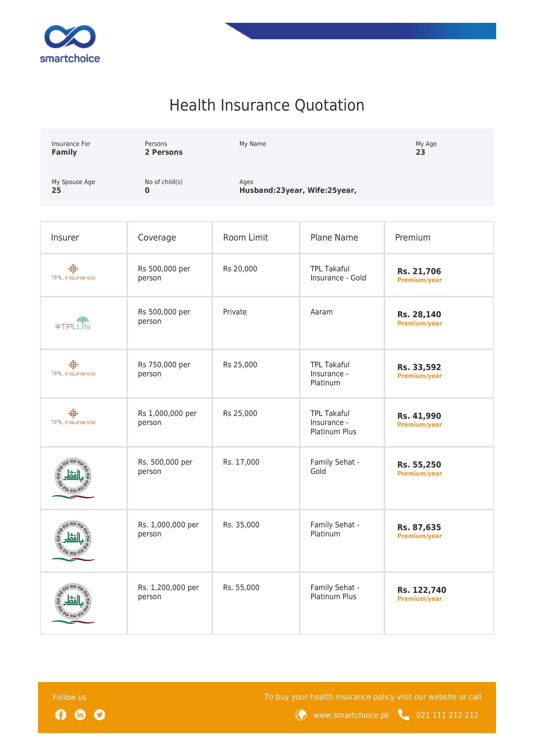Click the globe icon beside website address
The image size is (534, 756).
pos(301,715)
